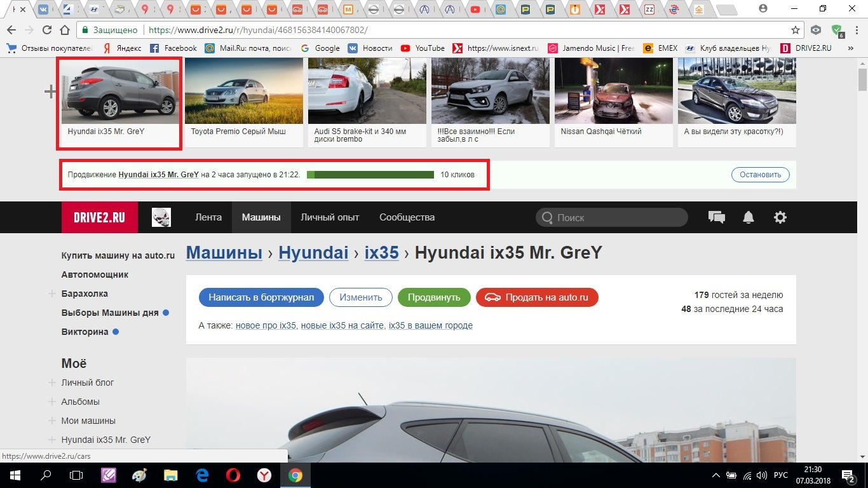Open the messages chat bubble icon
This screenshot has width=868, height=488.
(x=717, y=217)
